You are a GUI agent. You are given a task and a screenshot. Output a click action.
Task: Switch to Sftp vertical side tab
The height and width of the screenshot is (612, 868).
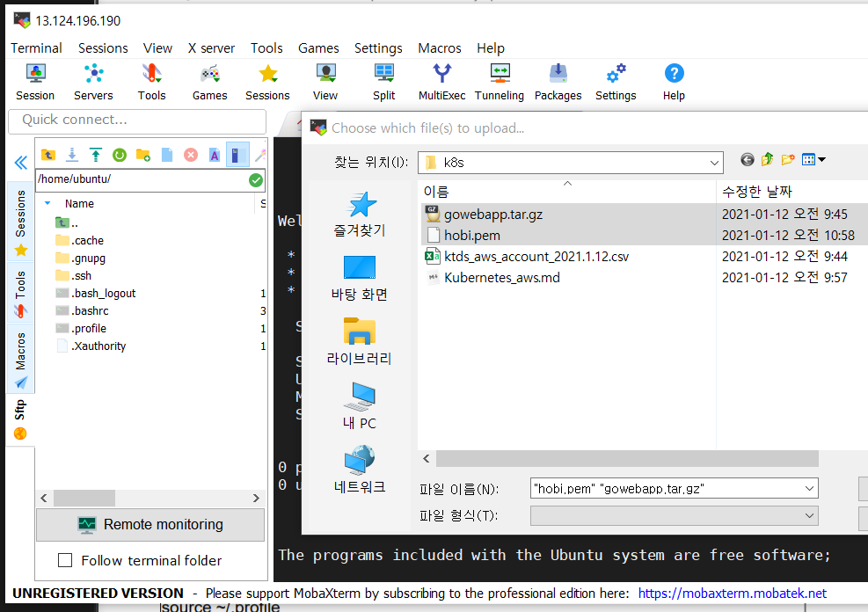tap(20, 419)
